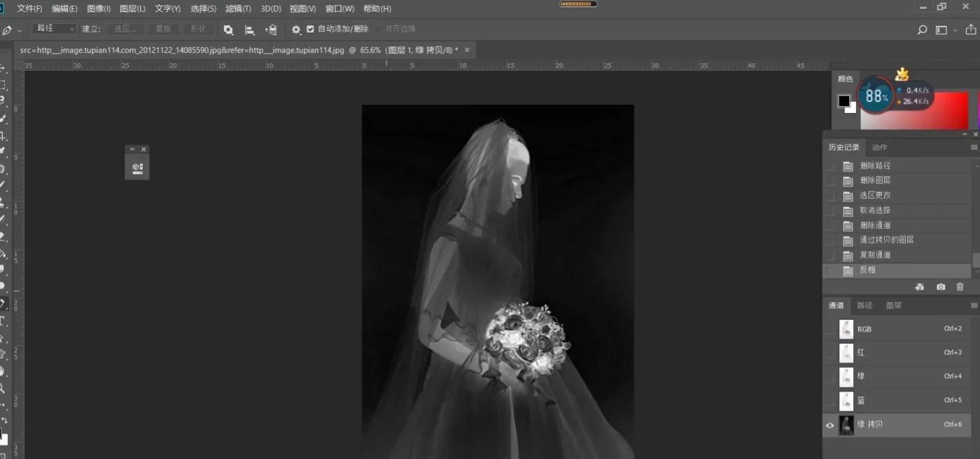Open the Channels panel menu
Screen dimensions: 980x459
point(975,305)
